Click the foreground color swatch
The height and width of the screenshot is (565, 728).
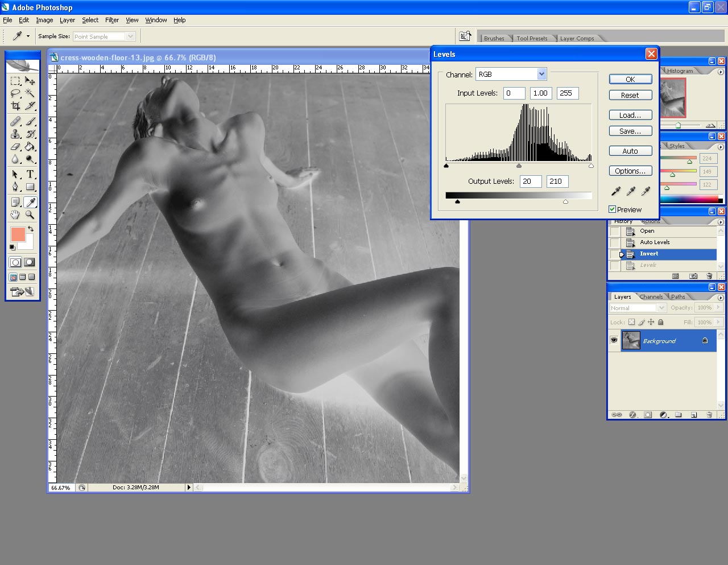click(18, 234)
